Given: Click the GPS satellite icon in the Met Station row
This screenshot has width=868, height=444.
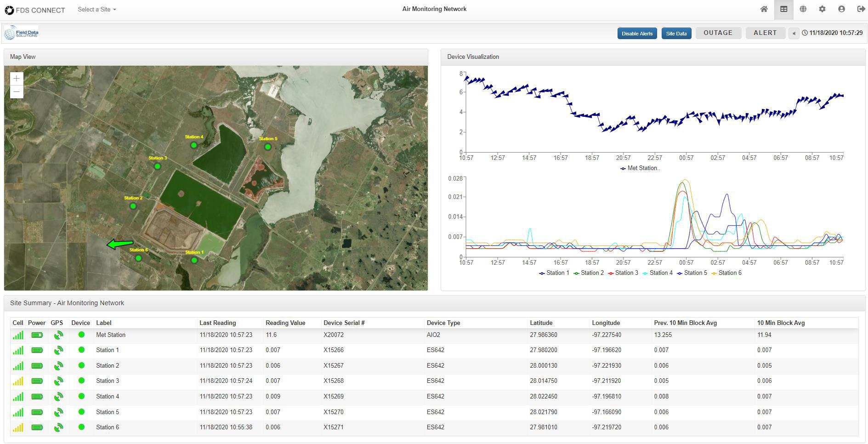Looking at the screenshot, I should (58, 335).
